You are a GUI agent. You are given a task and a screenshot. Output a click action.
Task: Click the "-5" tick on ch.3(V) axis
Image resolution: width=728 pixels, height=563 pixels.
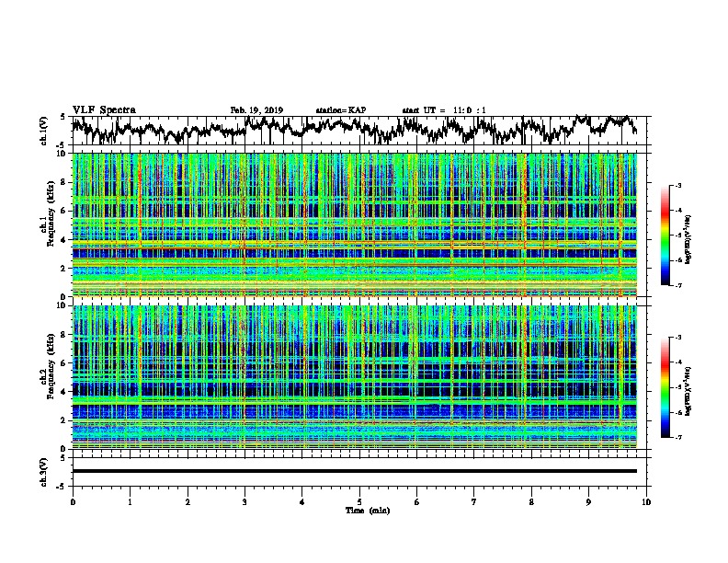pos(61,487)
